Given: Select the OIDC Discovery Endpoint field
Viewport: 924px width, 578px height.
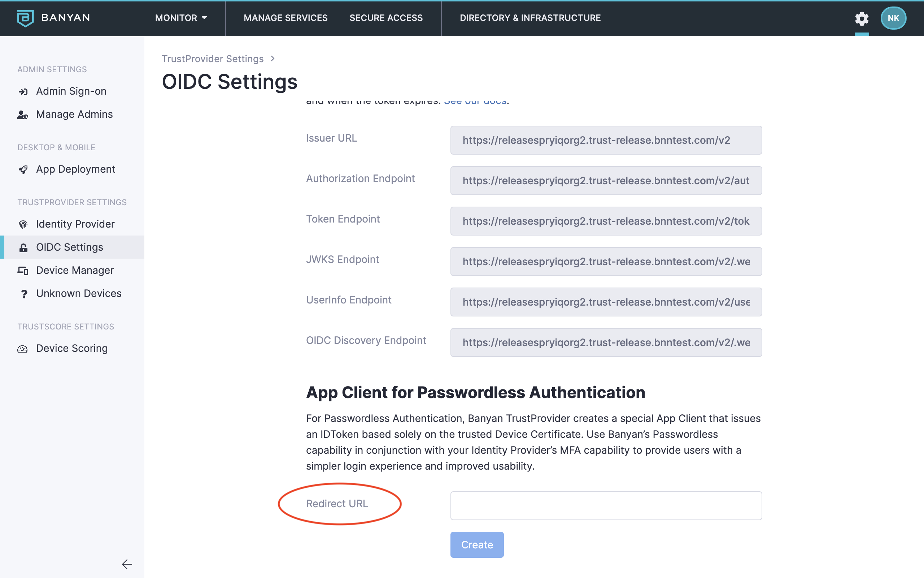Looking at the screenshot, I should [606, 342].
